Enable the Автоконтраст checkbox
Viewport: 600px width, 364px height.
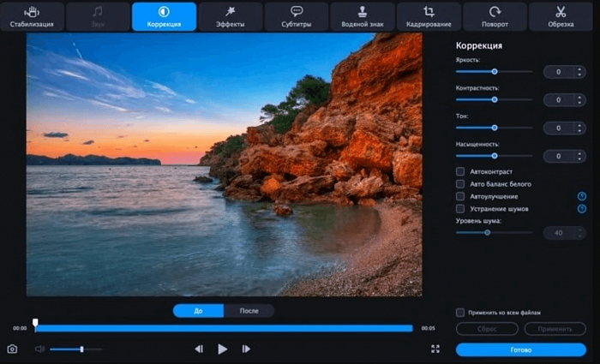tap(460, 171)
